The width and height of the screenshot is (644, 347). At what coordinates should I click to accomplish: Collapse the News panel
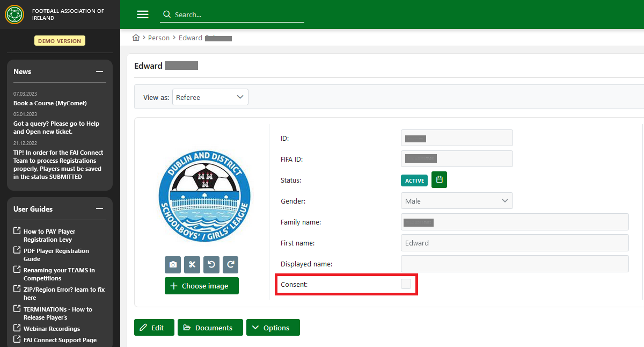click(x=99, y=71)
